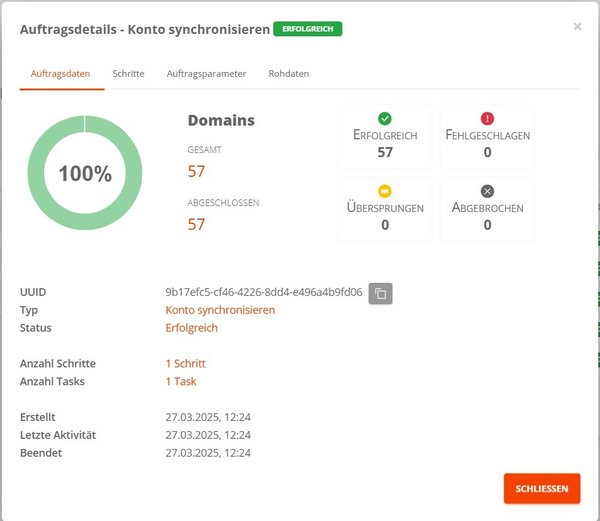The image size is (600, 521).
Task: Click the grey Abgebrochen cancel icon
Action: click(487, 191)
